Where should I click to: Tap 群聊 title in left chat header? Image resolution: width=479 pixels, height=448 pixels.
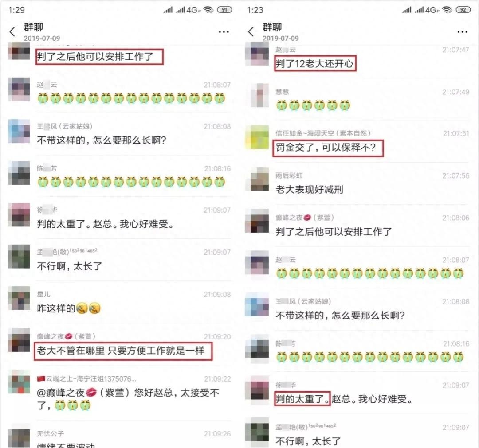pyautogui.click(x=34, y=27)
